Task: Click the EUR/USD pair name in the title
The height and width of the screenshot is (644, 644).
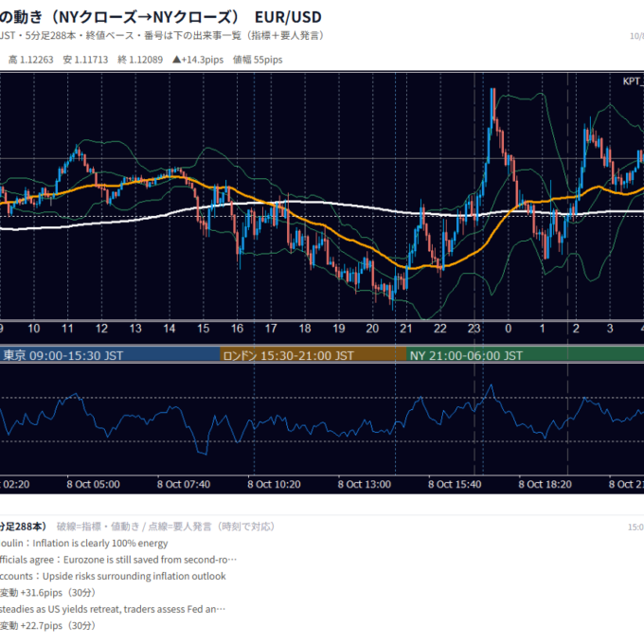Action: pos(288,17)
